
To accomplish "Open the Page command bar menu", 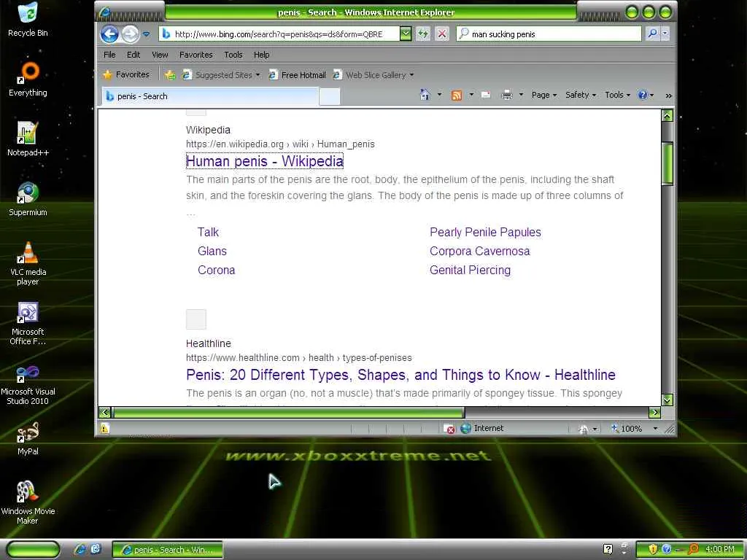I will (544, 95).
